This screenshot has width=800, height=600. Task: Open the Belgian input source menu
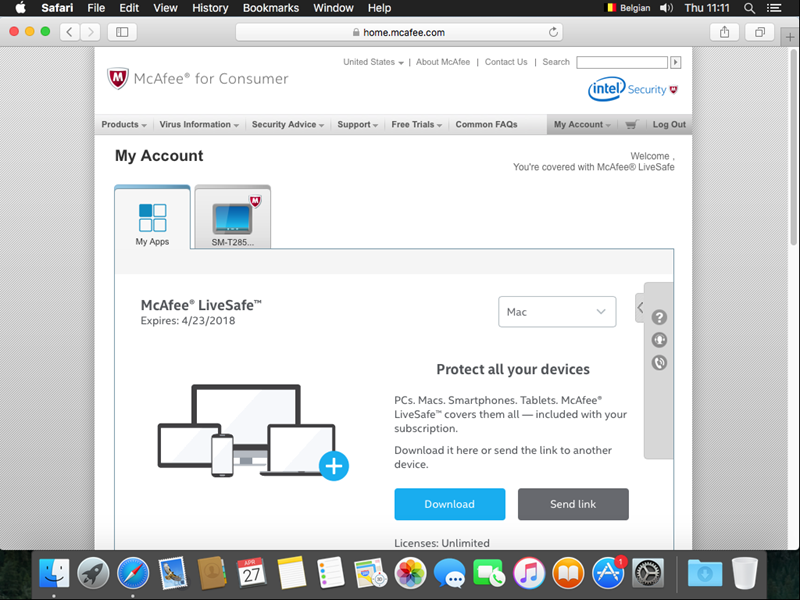[627, 8]
